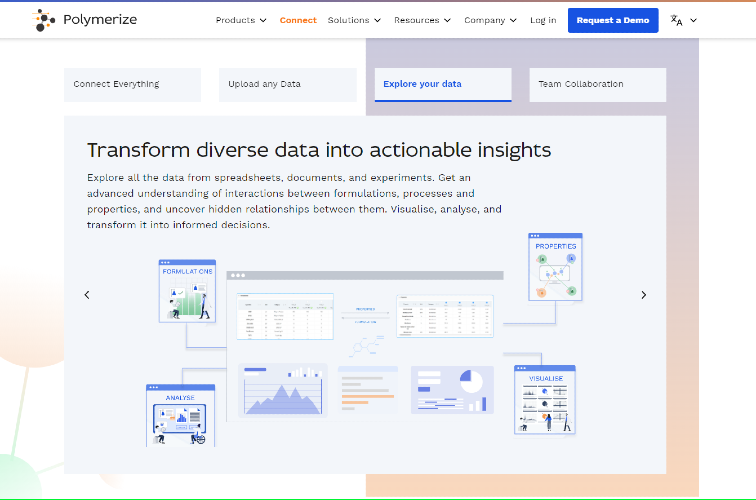Expand the Resources menu
Screen dimensions: 756x500
coord(422,20)
